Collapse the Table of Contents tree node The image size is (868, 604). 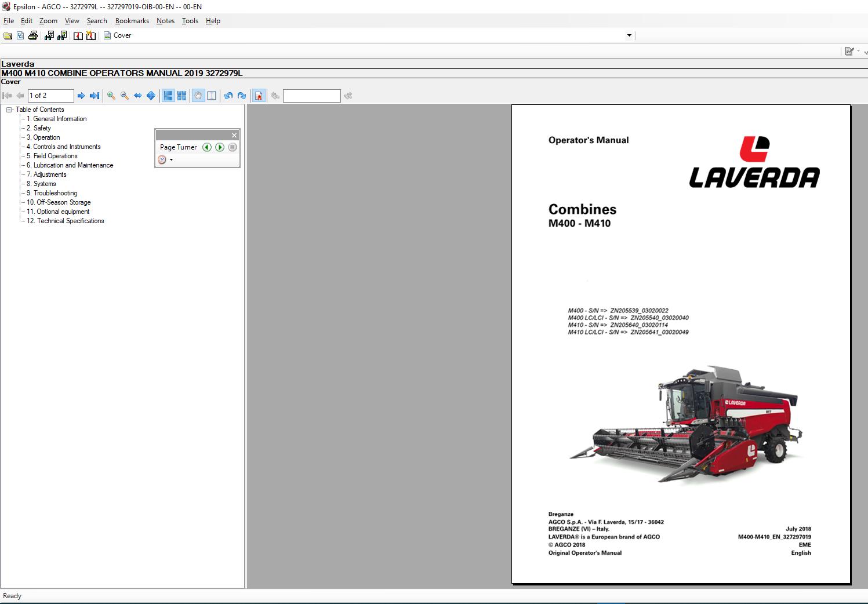pos(9,110)
